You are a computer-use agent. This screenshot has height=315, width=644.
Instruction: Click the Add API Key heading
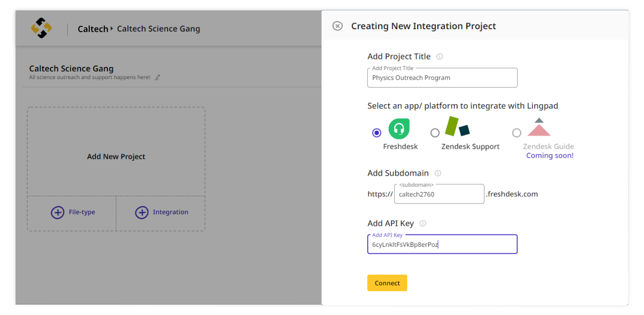coord(391,224)
